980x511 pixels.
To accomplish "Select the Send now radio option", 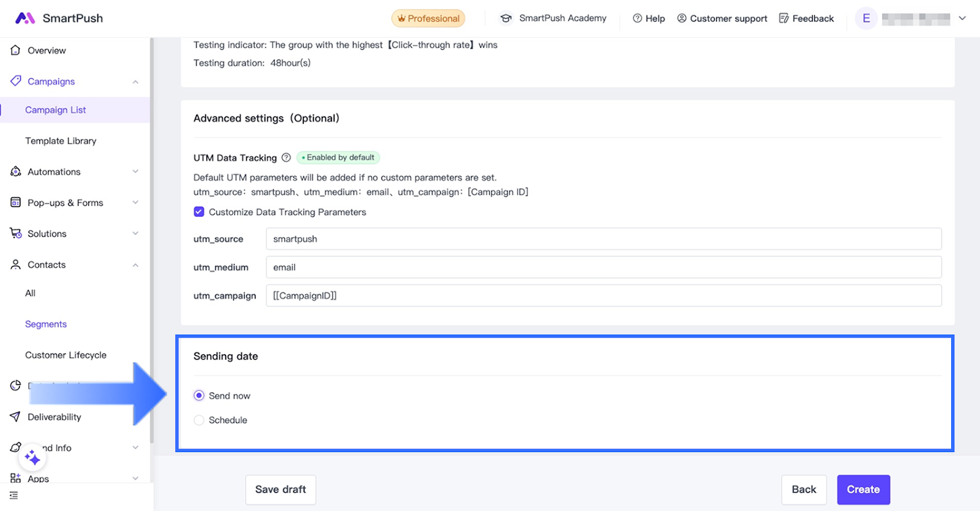I will tap(199, 396).
